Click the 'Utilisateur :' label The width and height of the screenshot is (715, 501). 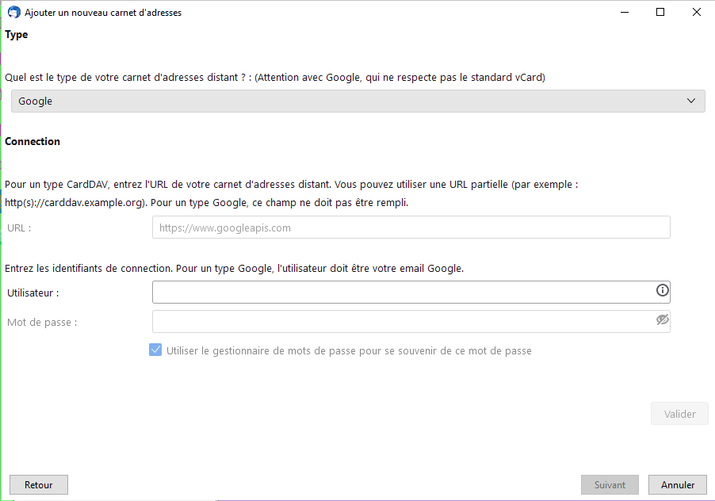(x=33, y=293)
